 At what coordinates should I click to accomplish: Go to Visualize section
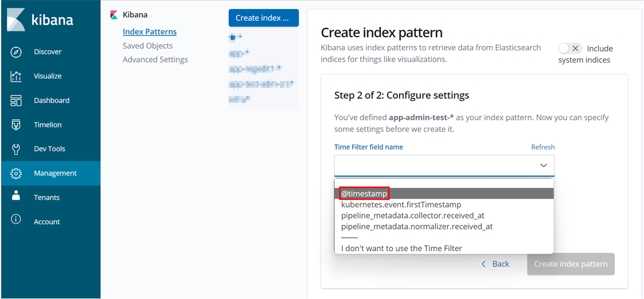coord(48,76)
